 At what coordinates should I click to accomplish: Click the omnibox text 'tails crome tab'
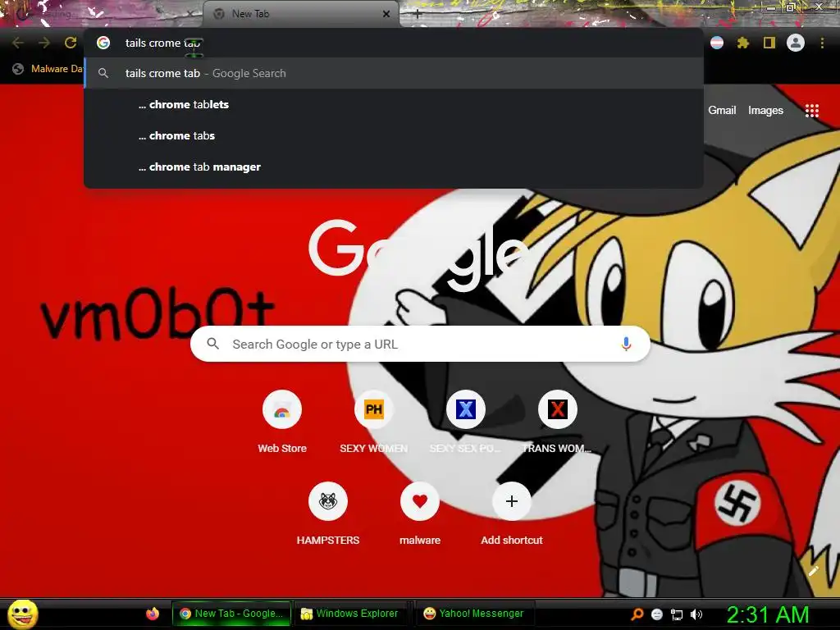point(162,43)
